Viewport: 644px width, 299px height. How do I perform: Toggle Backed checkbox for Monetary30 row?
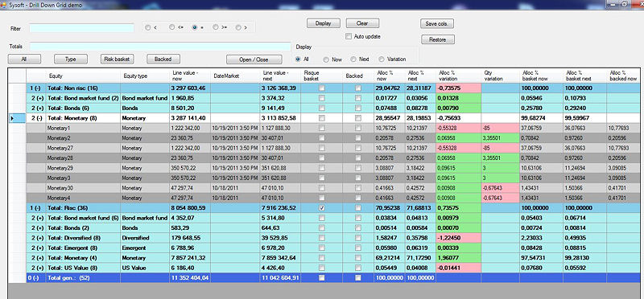[x=358, y=188]
